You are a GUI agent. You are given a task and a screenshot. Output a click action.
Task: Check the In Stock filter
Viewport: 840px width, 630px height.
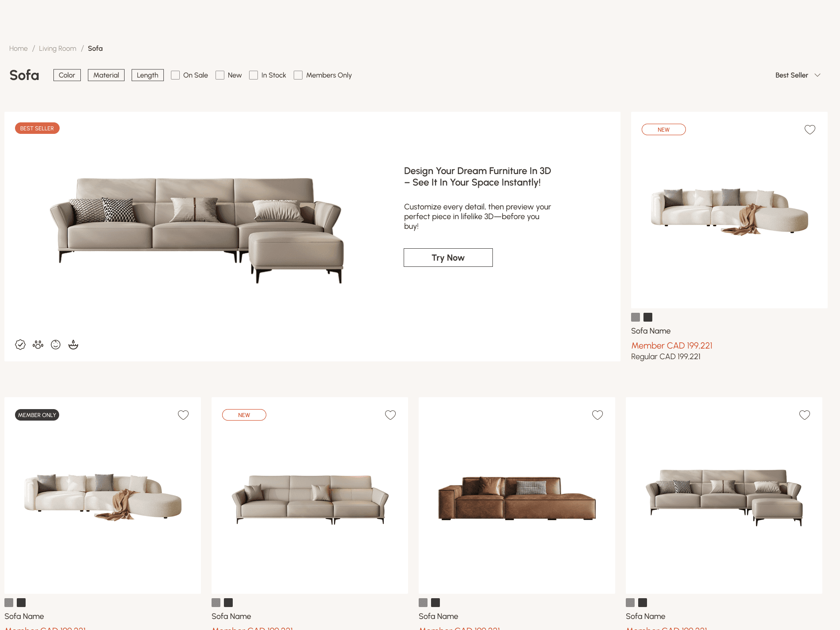(254, 75)
